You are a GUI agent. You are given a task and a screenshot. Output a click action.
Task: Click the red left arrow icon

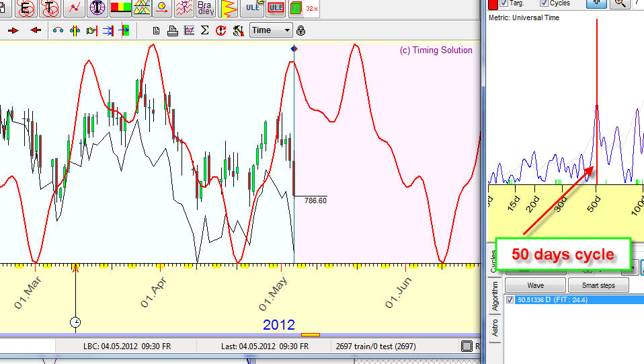(x=36, y=30)
